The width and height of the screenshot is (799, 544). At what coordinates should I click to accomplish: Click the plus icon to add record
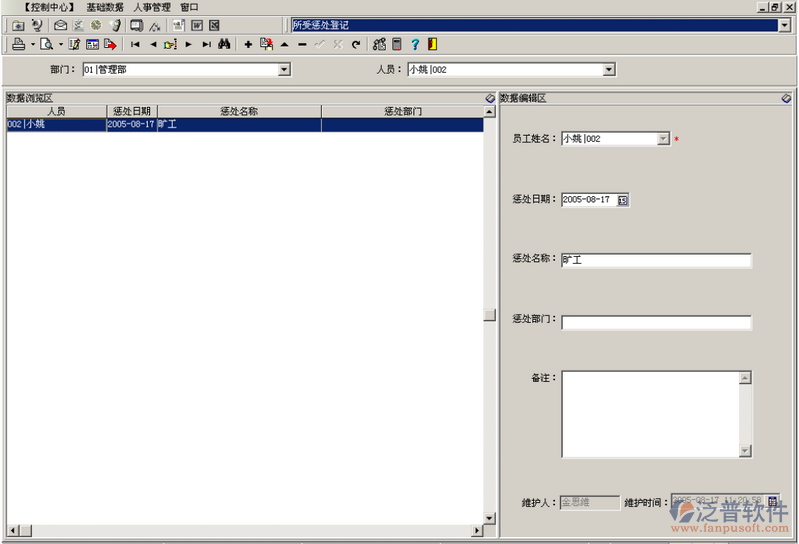pos(248,44)
